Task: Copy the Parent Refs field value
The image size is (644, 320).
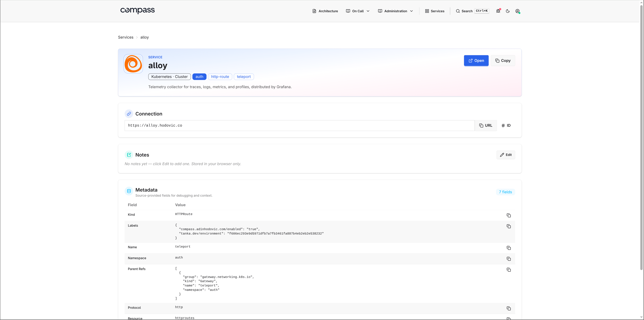Action: 508,270
